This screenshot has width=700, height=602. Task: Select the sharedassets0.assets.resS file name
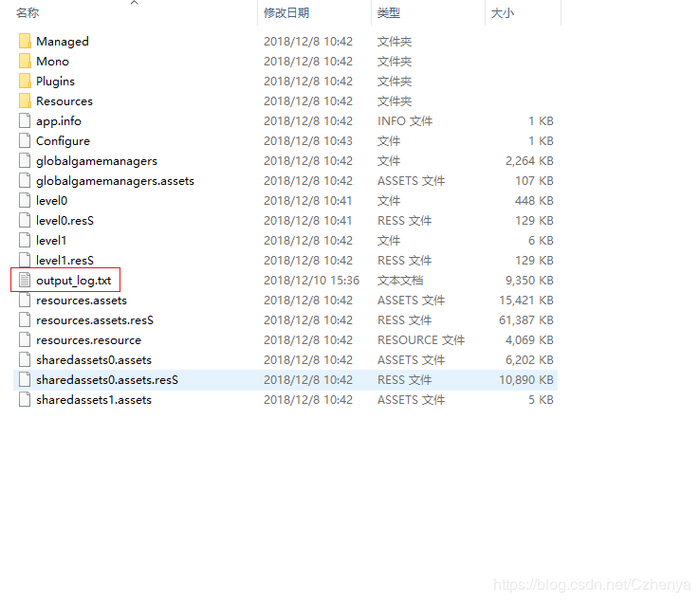coord(107,380)
